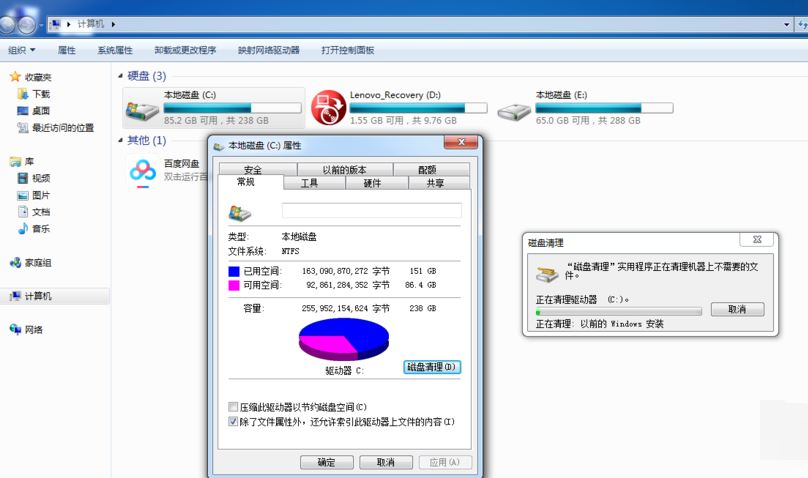The image size is (808, 478).
Task: Open the 百度网盘 icon
Action: (141, 170)
